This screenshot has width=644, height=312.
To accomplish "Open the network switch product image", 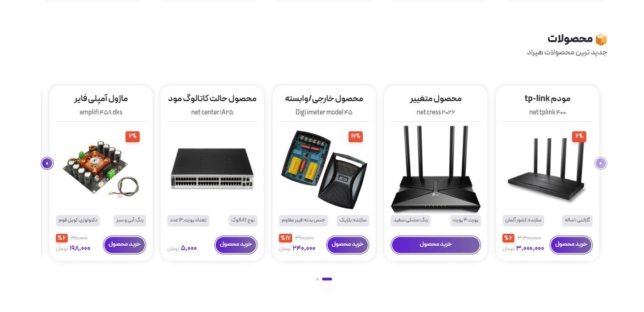I will click(213, 169).
